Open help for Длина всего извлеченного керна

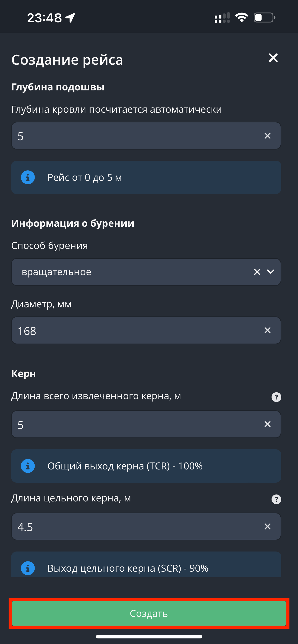(276, 397)
